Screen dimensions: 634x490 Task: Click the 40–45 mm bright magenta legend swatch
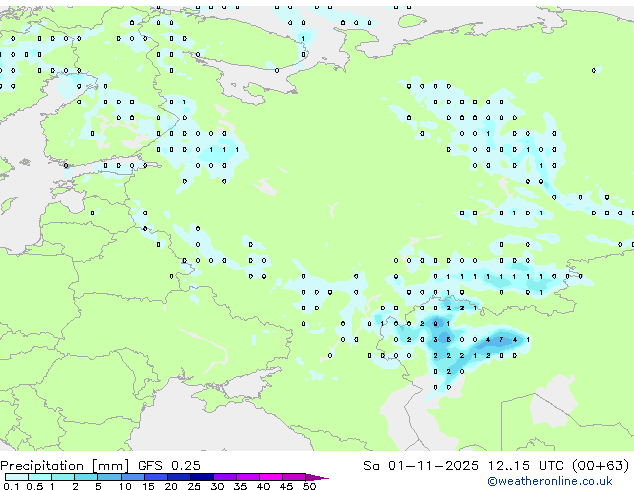click(271, 477)
